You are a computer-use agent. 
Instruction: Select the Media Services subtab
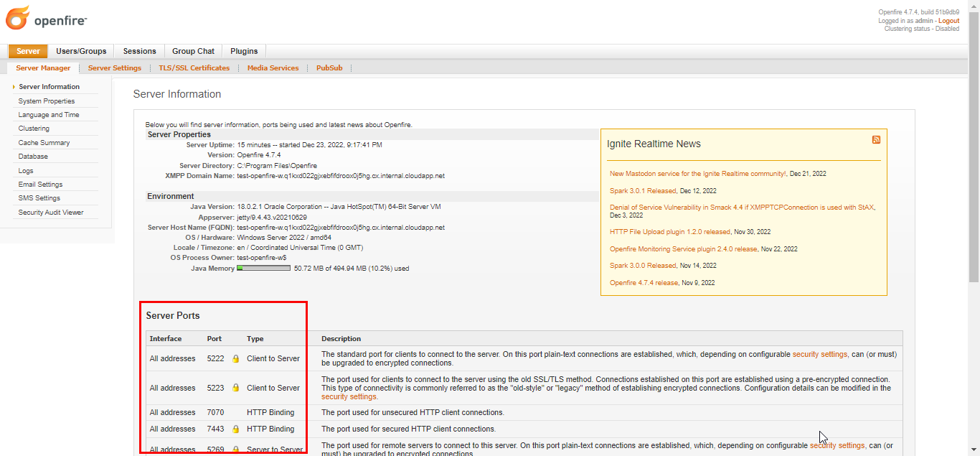click(273, 68)
